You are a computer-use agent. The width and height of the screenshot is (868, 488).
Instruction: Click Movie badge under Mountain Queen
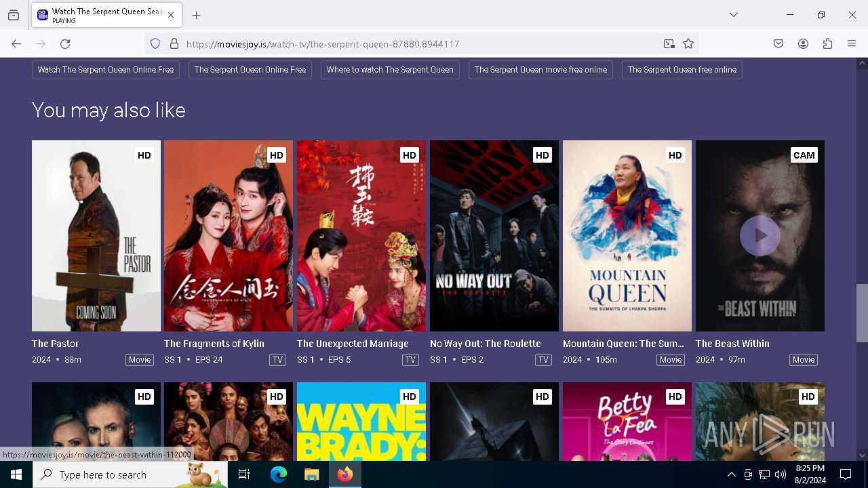coord(671,360)
